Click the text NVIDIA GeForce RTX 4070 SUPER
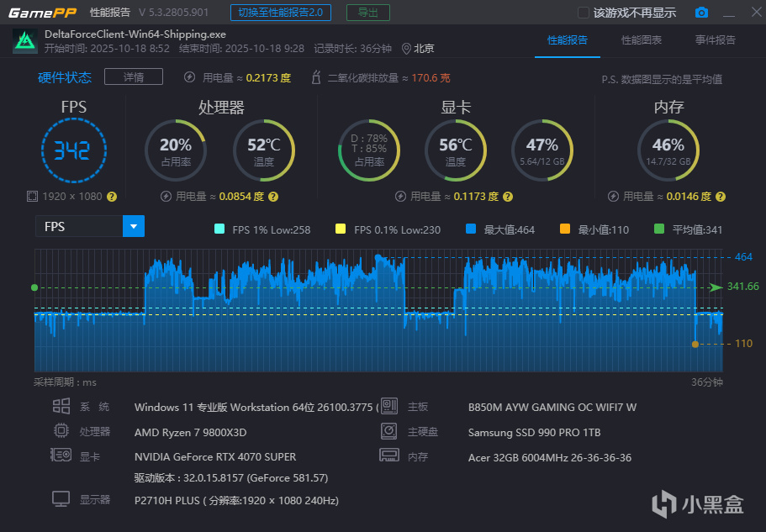The height and width of the screenshot is (532, 766). pos(215,457)
